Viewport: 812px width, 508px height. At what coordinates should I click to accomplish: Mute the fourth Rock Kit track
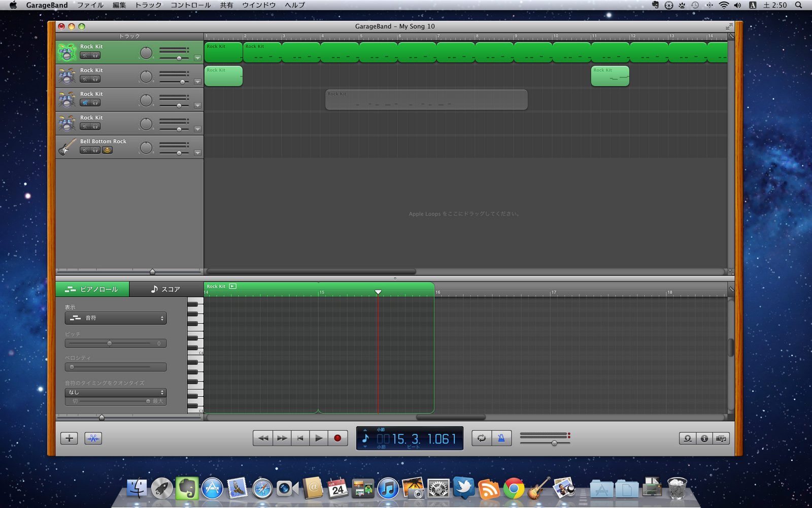85,126
